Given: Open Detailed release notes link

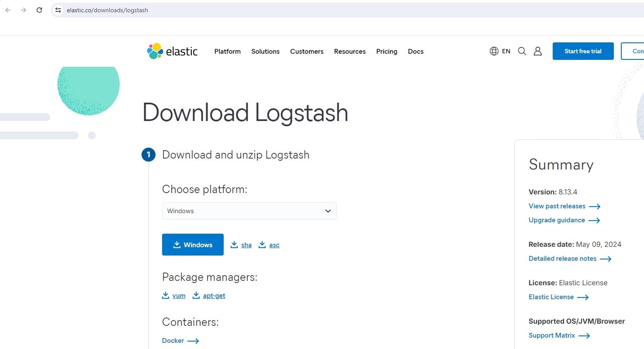Looking at the screenshot, I should pyautogui.click(x=562, y=259).
